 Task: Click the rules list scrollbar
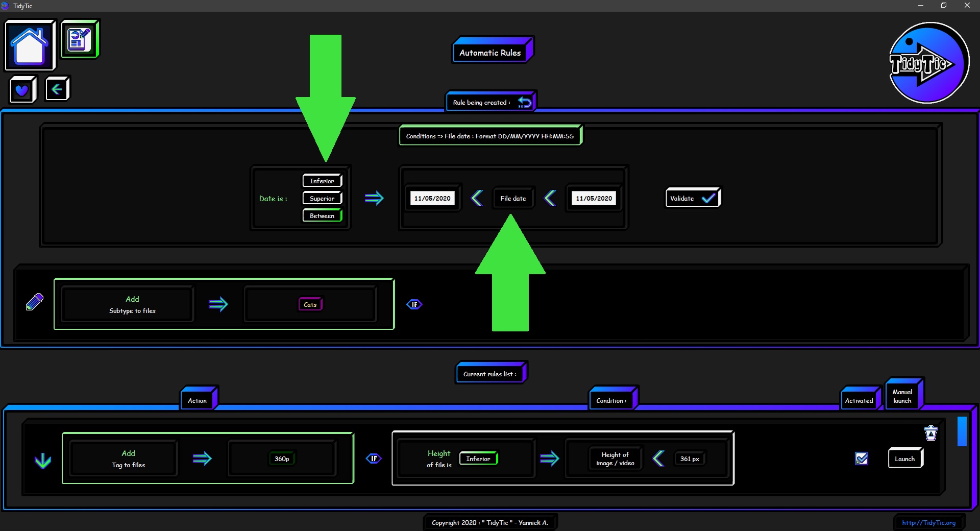point(962,431)
